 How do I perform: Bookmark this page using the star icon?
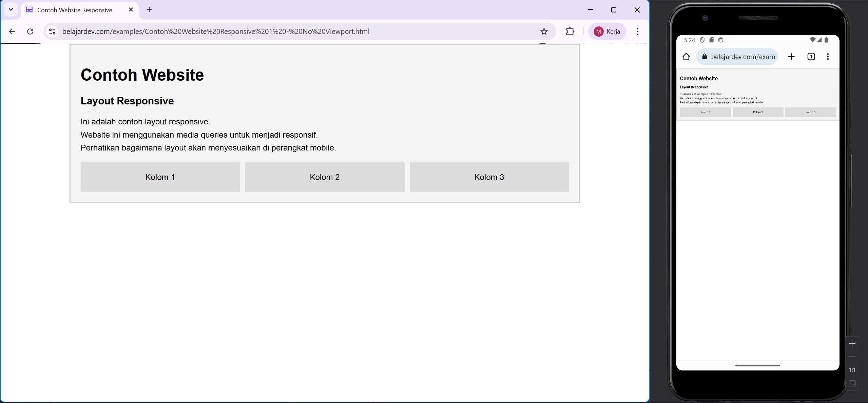click(544, 32)
